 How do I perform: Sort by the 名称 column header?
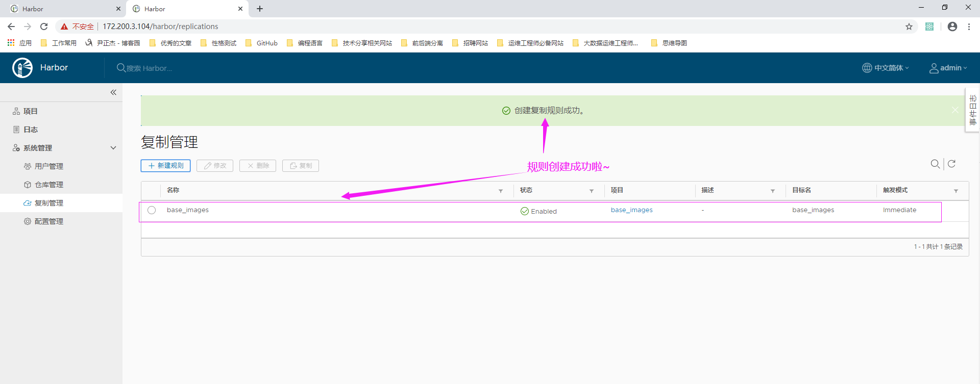tap(173, 190)
